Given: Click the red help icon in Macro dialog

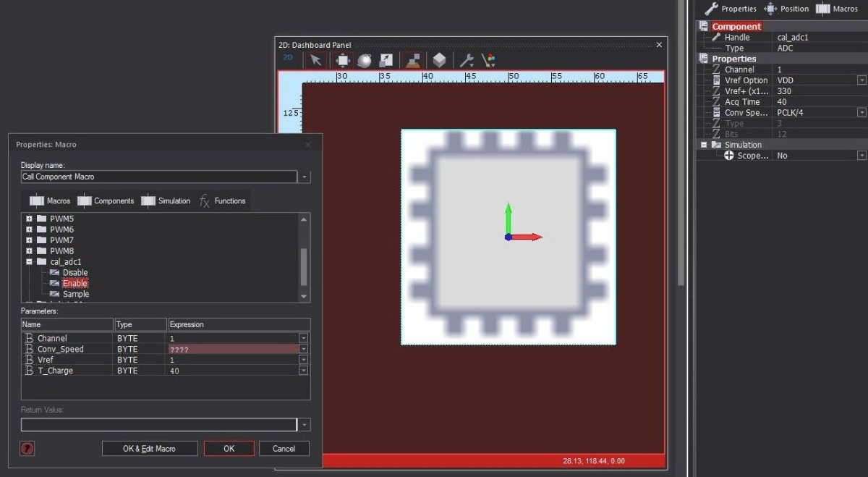Looking at the screenshot, I should click(27, 449).
